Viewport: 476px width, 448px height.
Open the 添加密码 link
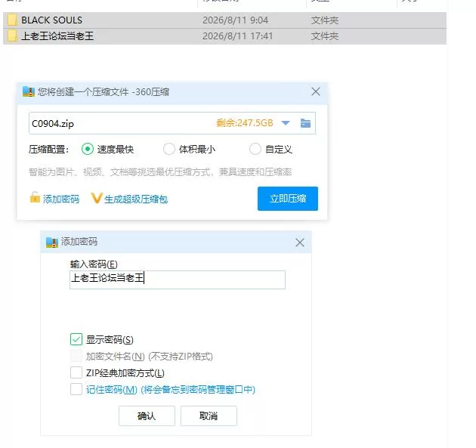pyautogui.click(x=61, y=199)
